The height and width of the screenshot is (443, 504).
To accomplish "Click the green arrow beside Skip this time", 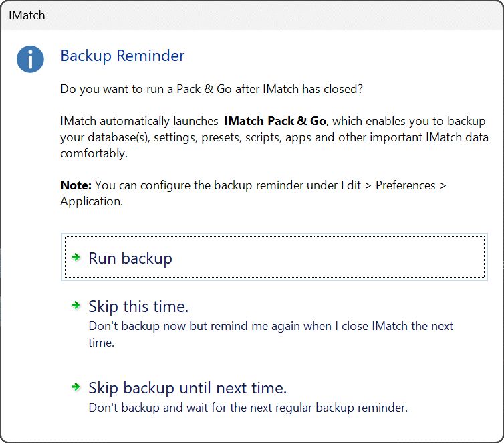I will (x=76, y=305).
